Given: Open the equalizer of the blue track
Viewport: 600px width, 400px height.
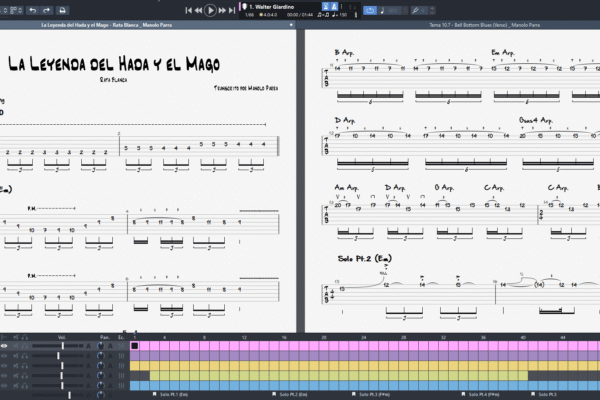Looking at the screenshot, I should pos(122,386).
